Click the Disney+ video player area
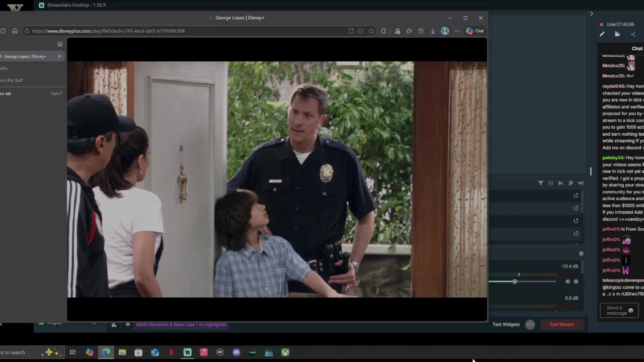The width and height of the screenshot is (644, 362). tap(277, 179)
